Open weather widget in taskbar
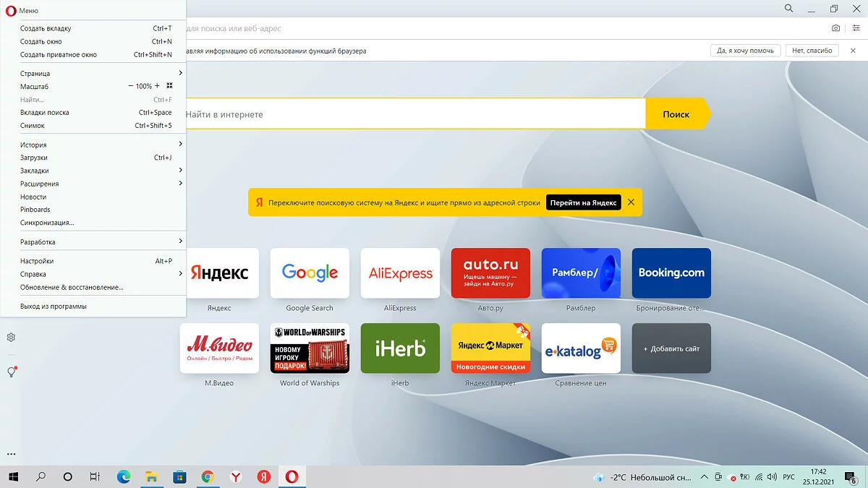The width and height of the screenshot is (868, 488). click(x=642, y=477)
